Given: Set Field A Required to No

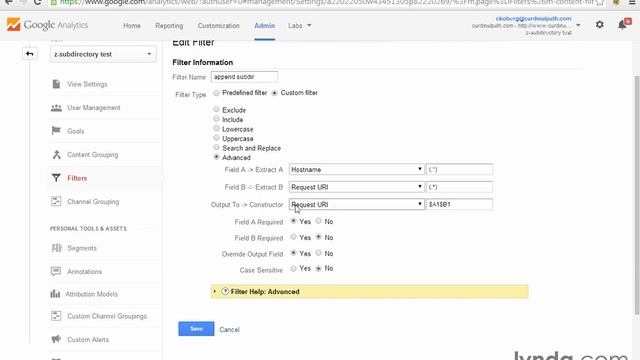Looking at the screenshot, I should click(x=319, y=221).
